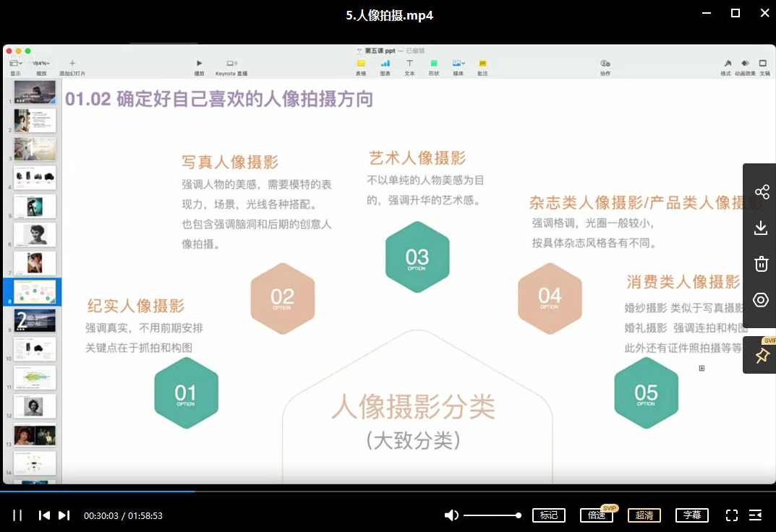
Task: Open the 格式 format inspector
Action: [x=728, y=64]
